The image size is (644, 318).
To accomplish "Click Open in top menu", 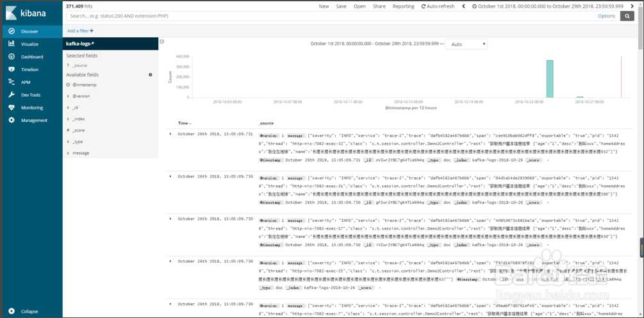I will [x=359, y=6].
